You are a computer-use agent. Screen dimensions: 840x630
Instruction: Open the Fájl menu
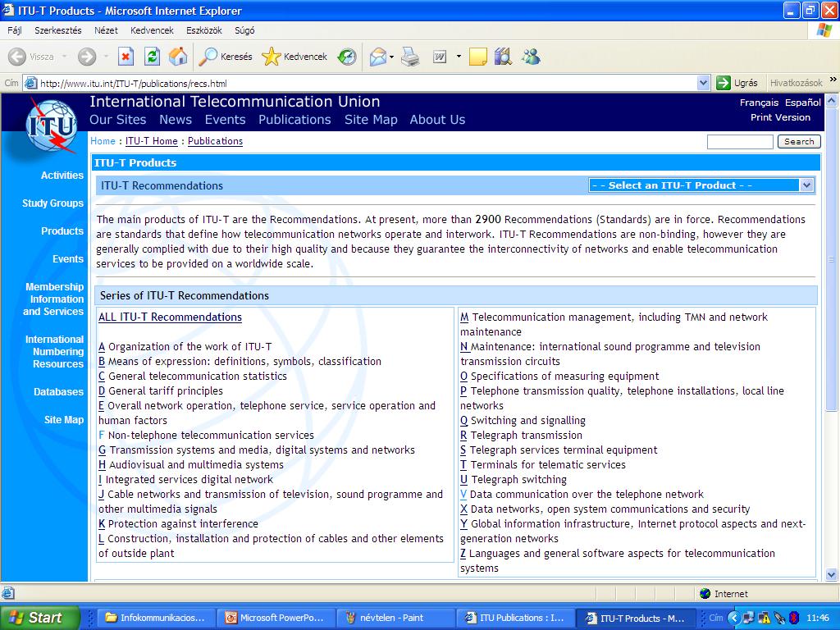(15, 30)
